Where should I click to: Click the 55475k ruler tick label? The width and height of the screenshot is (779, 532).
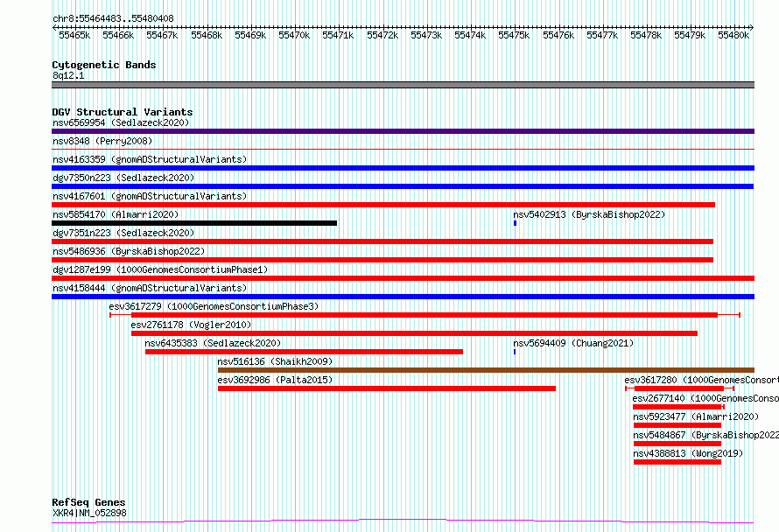514,35
